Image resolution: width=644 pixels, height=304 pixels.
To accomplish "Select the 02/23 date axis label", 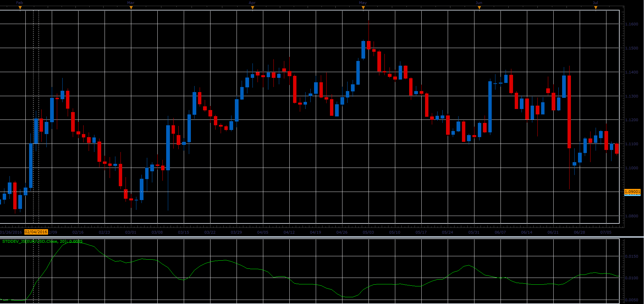I will [104, 232].
